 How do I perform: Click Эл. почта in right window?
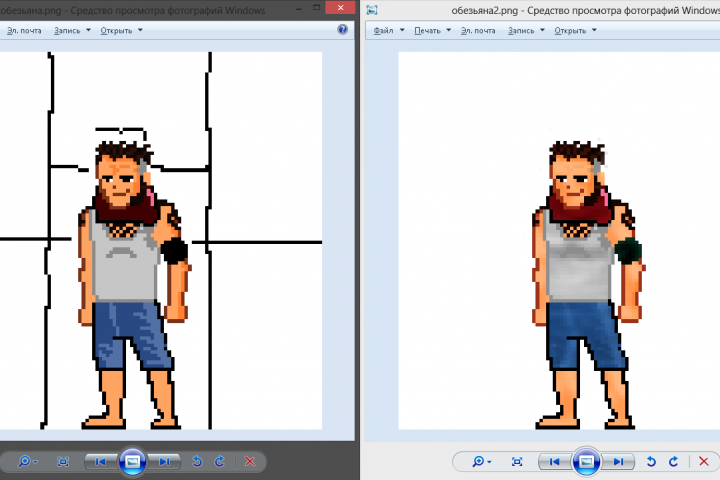coord(478,30)
